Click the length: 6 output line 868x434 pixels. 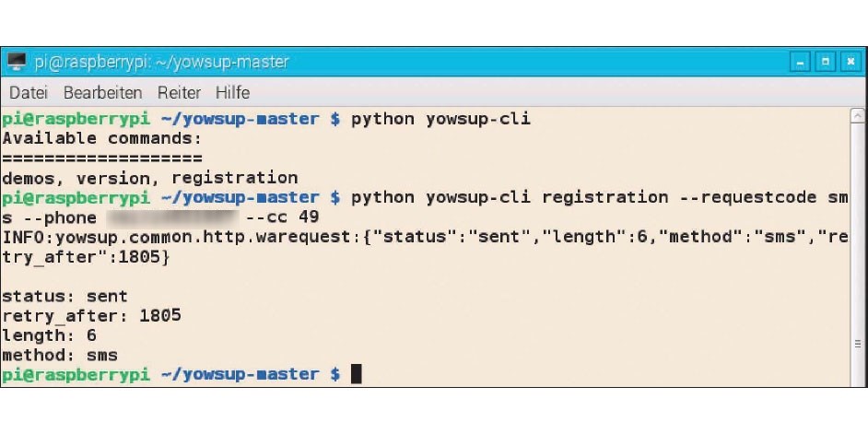pos(49,335)
